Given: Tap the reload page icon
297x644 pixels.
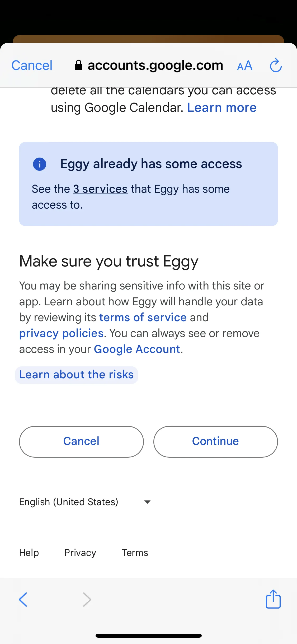Looking at the screenshot, I should pyautogui.click(x=276, y=65).
